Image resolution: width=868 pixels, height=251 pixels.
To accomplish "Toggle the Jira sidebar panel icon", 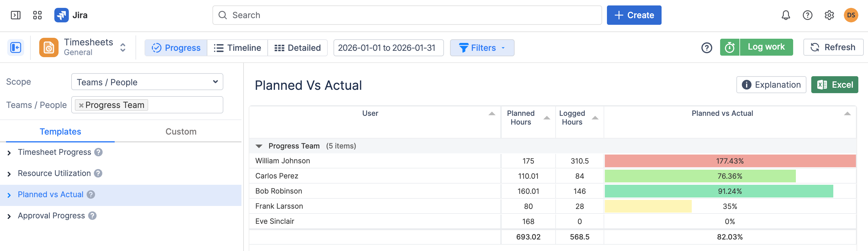I will click(15, 15).
